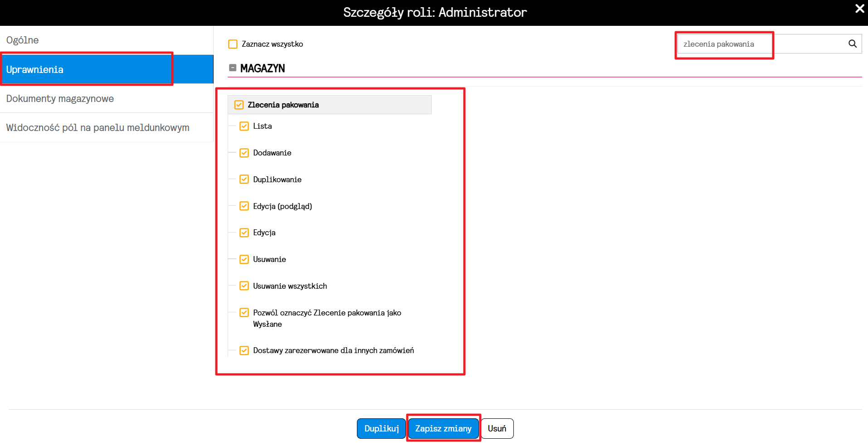This screenshot has width=868, height=446.
Task: Click the Duplikuj button
Action: [381, 428]
